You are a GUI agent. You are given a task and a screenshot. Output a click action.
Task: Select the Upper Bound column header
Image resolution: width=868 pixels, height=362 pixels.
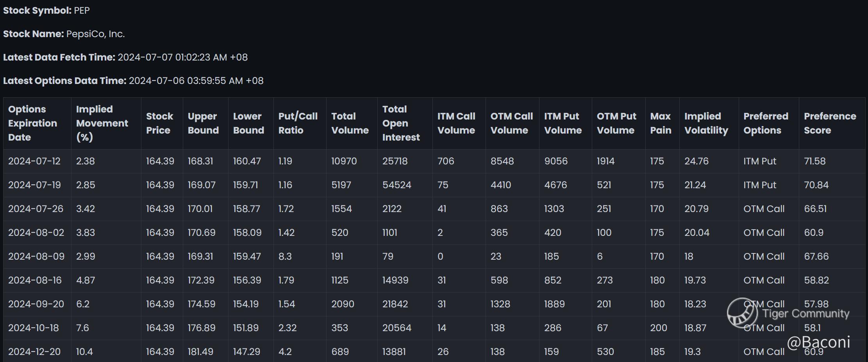(x=203, y=123)
